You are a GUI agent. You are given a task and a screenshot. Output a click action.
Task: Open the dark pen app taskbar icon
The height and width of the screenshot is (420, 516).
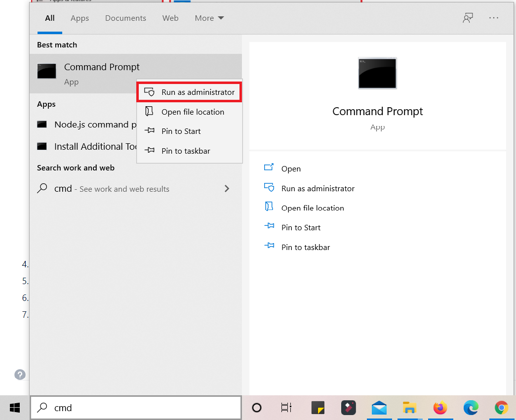[349, 408]
